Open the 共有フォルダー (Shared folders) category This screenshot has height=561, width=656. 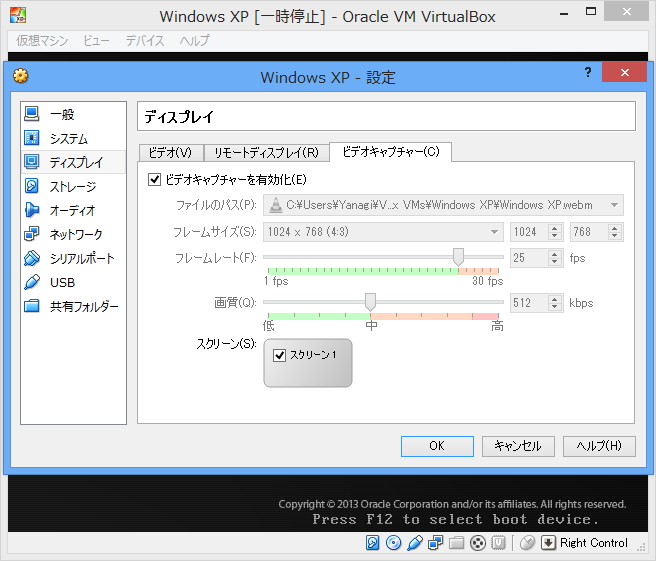pos(73,306)
